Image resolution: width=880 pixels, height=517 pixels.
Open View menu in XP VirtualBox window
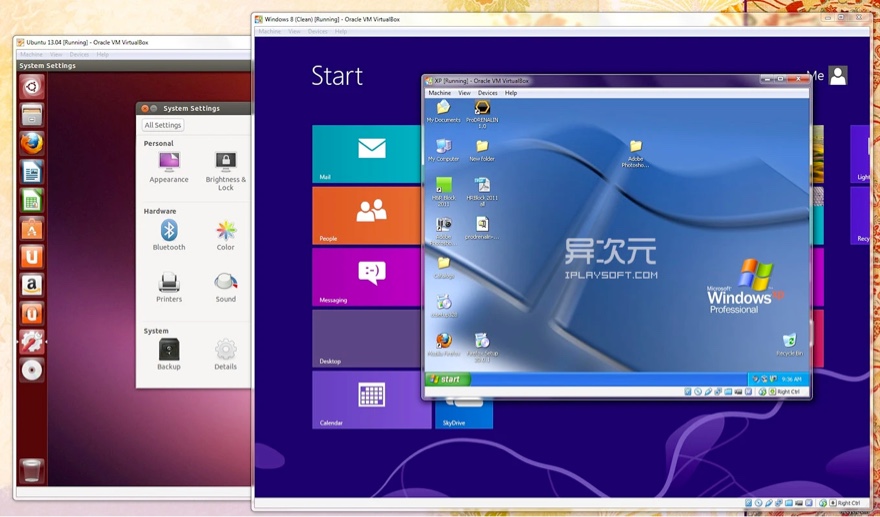464,93
